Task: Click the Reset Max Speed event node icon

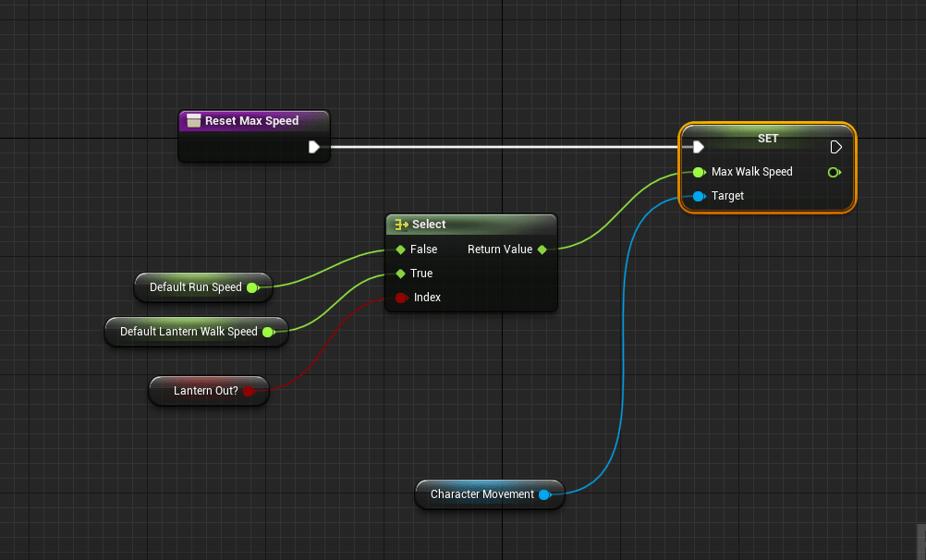Action: pyautogui.click(x=193, y=121)
